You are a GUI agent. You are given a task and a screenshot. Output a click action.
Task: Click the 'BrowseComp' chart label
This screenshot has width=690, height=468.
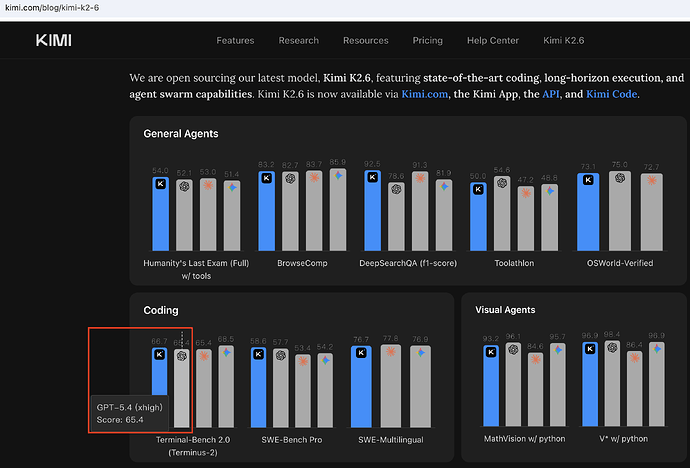[x=302, y=263]
